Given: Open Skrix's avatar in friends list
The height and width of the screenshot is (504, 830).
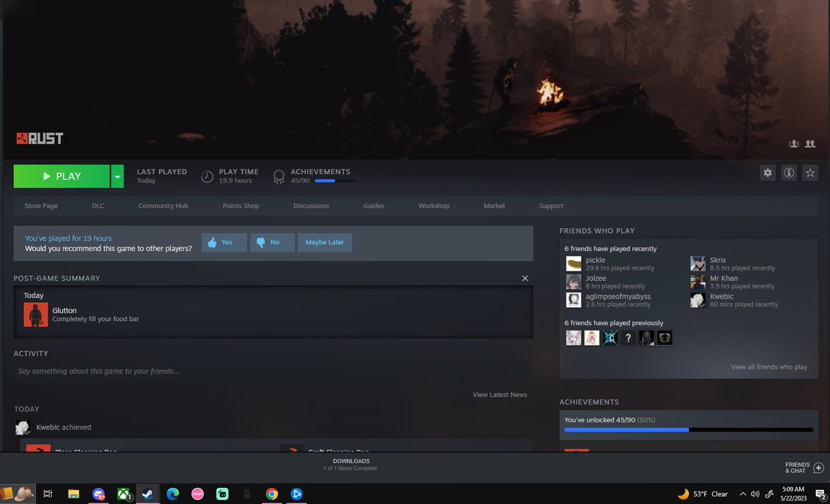Looking at the screenshot, I should tap(698, 263).
